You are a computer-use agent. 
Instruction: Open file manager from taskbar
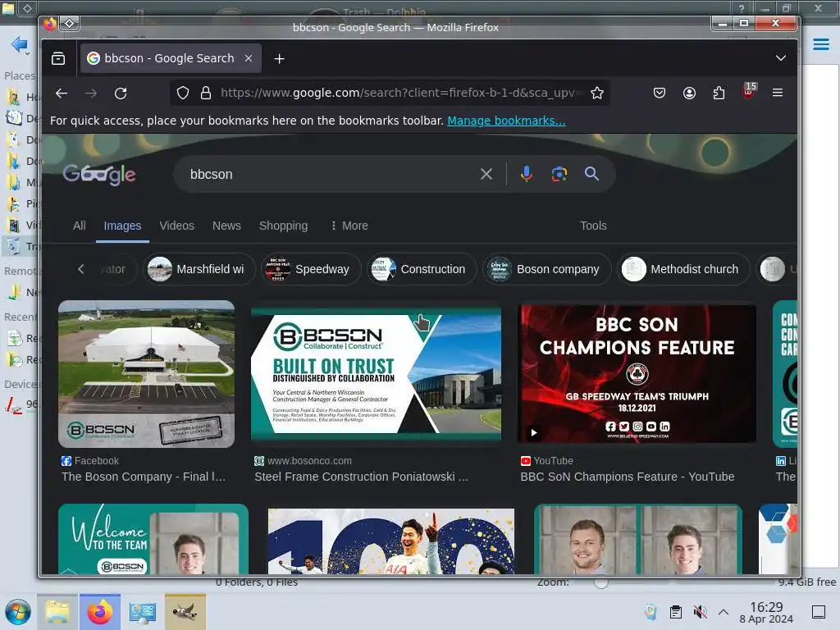pyautogui.click(x=57, y=612)
